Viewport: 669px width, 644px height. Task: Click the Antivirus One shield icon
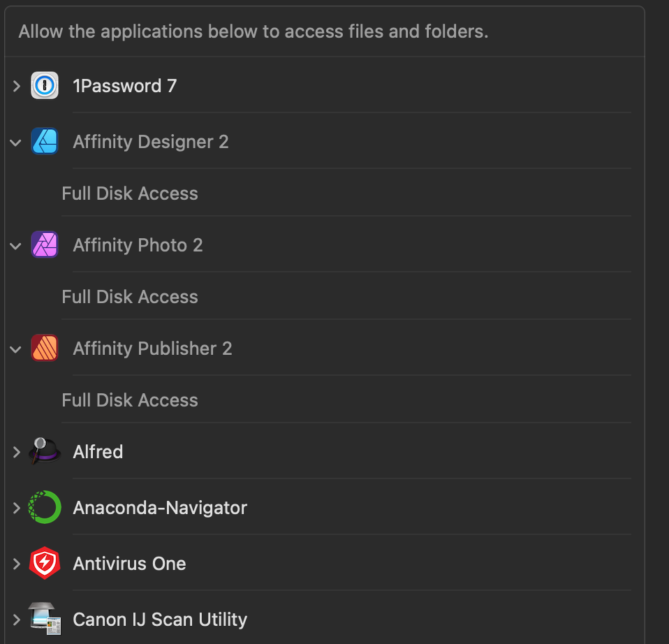[x=45, y=563]
